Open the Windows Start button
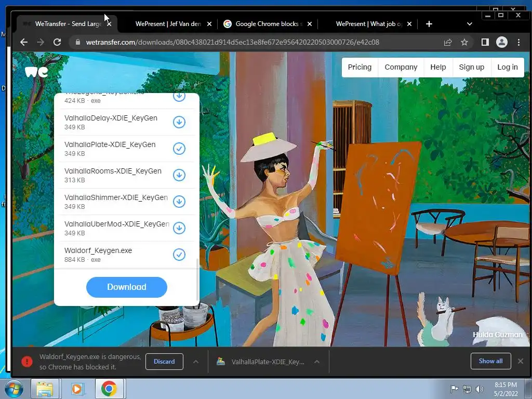The image size is (532, 399). pyautogui.click(x=14, y=389)
